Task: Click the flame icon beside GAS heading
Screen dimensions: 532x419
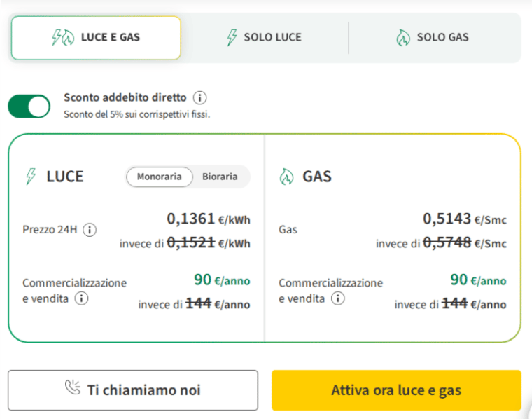Action: point(286,177)
